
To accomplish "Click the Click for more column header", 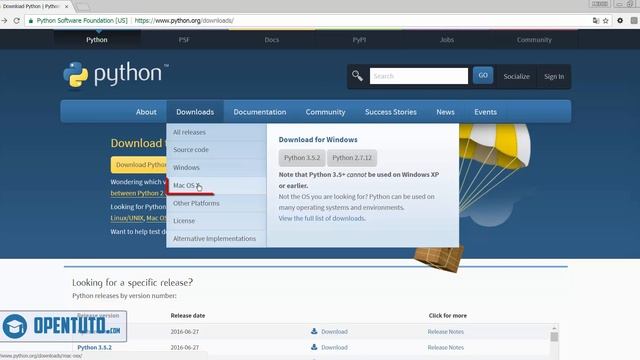I will pyautogui.click(x=448, y=316).
